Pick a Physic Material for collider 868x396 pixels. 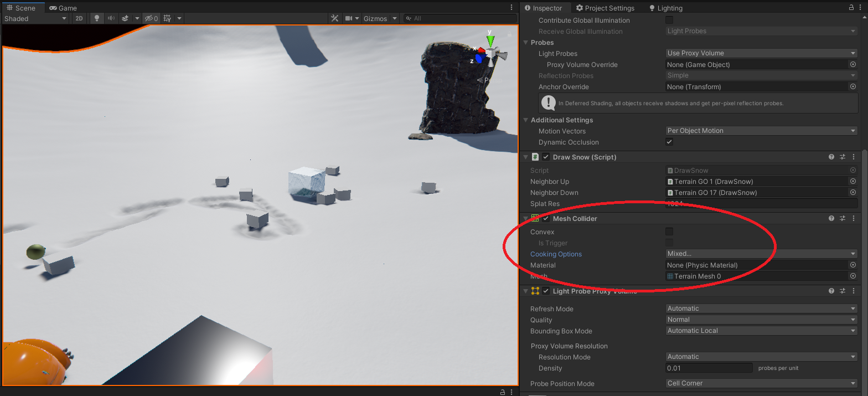[x=852, y=265]
